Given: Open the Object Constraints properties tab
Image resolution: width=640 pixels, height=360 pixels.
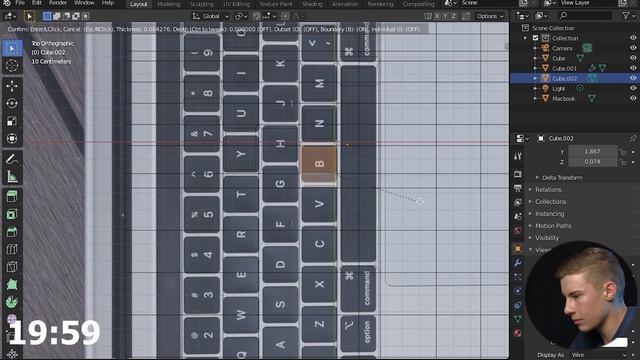Looking at the screenshot, I should pos(518,305).
